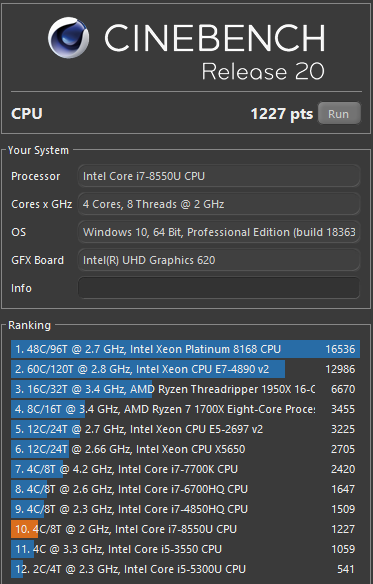373x584 pixels.
Task: Click the OS field showing Windows 10
Action: 219,232
